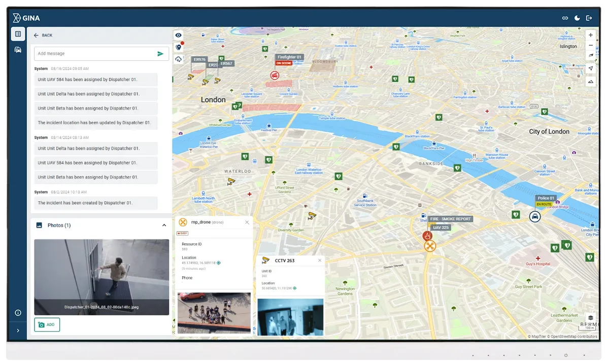Image resolution: width=609 pixels, height=364 pixels.
Task: Click the ADD photo button
Action: point(47,324)
